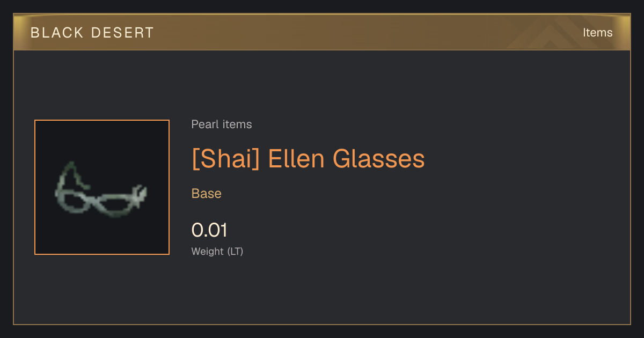Open the Items section link
This screenshot has height=338, width=644.
(597, 33)
